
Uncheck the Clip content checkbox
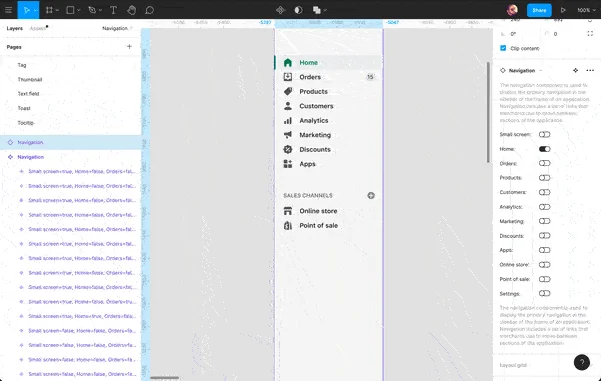(x=503, y=48)
